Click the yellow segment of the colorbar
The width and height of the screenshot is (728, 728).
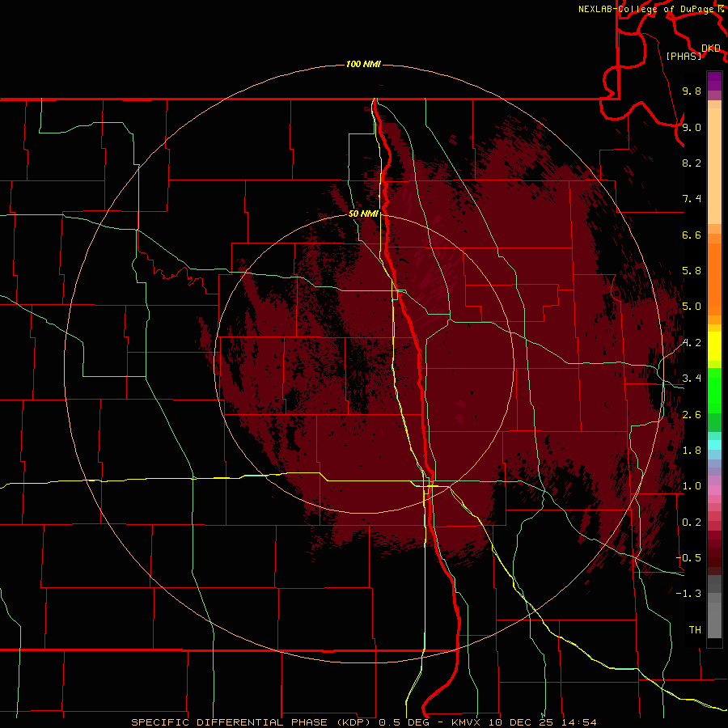click(x=714, y=346)
